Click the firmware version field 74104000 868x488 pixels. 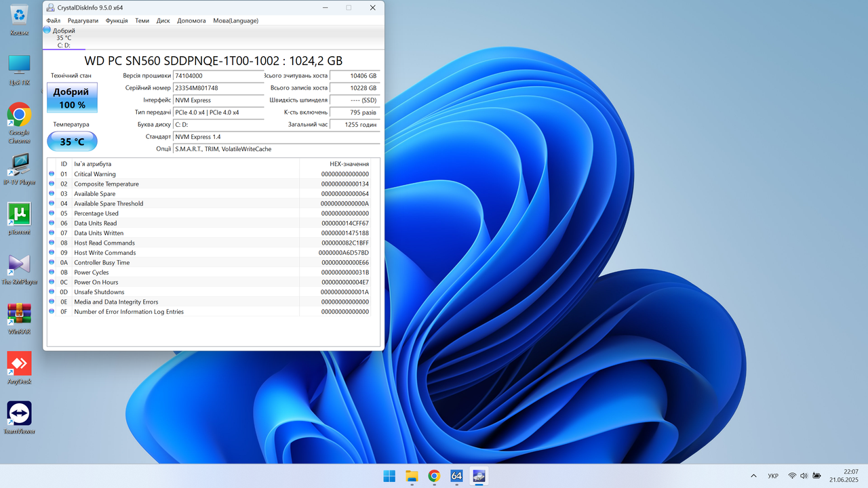pyautogui.click(x=218, y=76)
